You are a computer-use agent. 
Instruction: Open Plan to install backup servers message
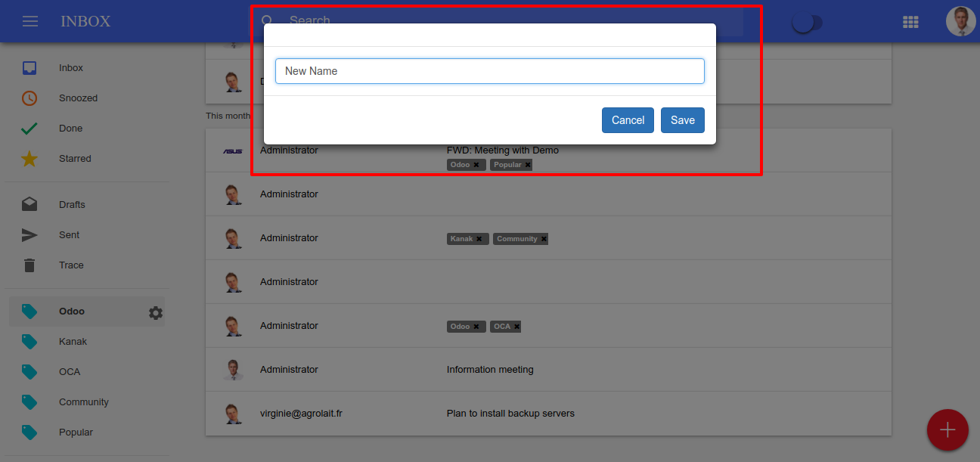[x=510, y=414]
